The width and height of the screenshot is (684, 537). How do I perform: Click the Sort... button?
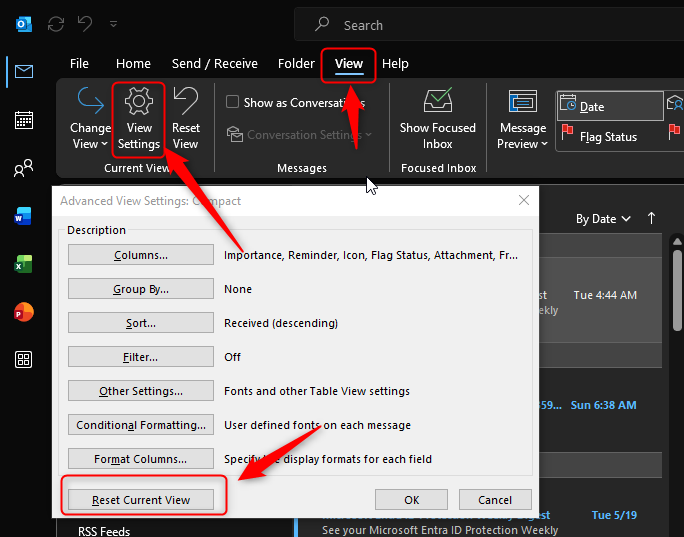141,323
